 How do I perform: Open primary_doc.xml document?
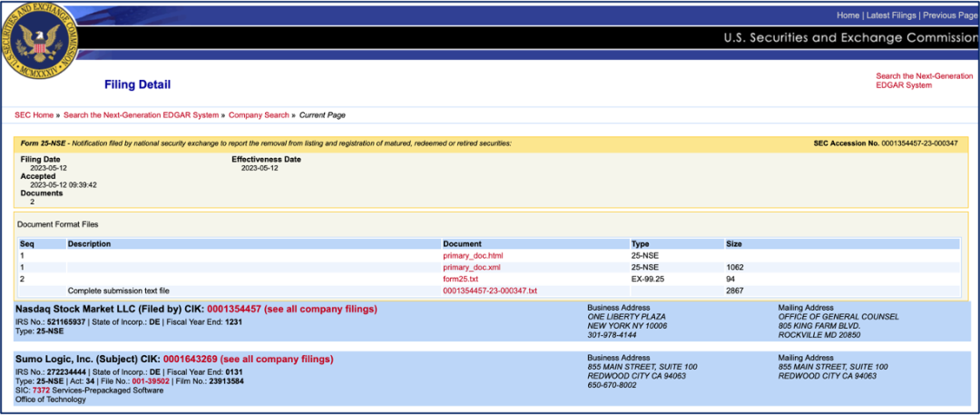point(471,267)
